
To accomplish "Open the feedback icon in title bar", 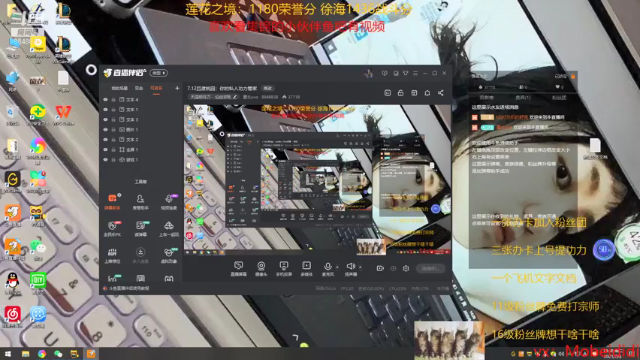I will (384, 73).
